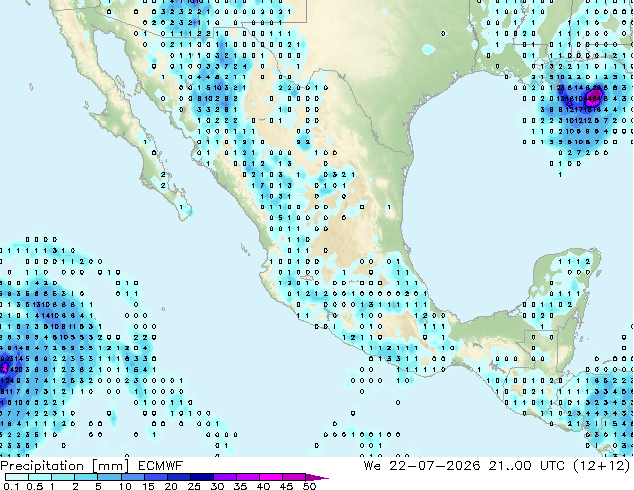Image resolution: width=634 pixels, height=490 pixels.
Task: Click legend value '20' under the scale
Action: pos(171,486)
